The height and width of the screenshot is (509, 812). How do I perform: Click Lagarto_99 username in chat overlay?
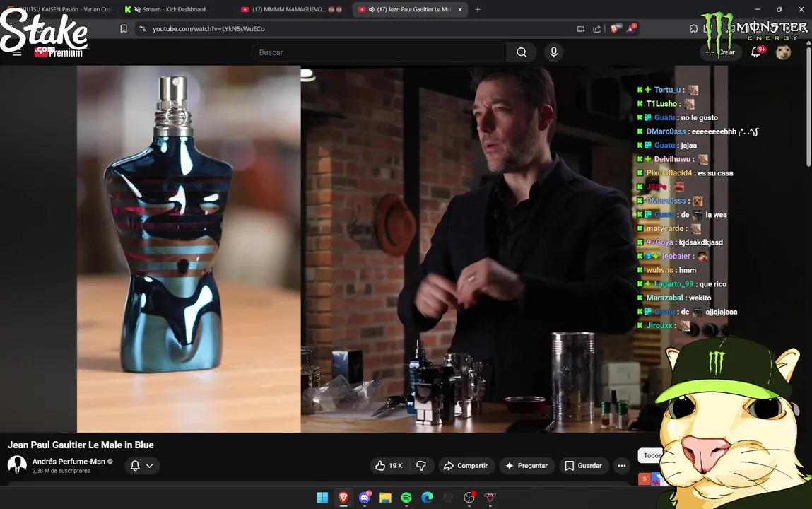[673, 283]
